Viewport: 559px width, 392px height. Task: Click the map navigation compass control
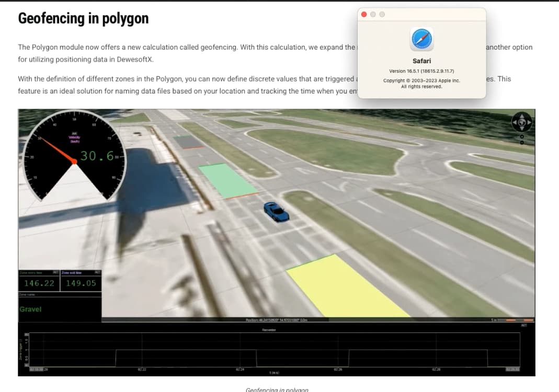tap(523, 122)
